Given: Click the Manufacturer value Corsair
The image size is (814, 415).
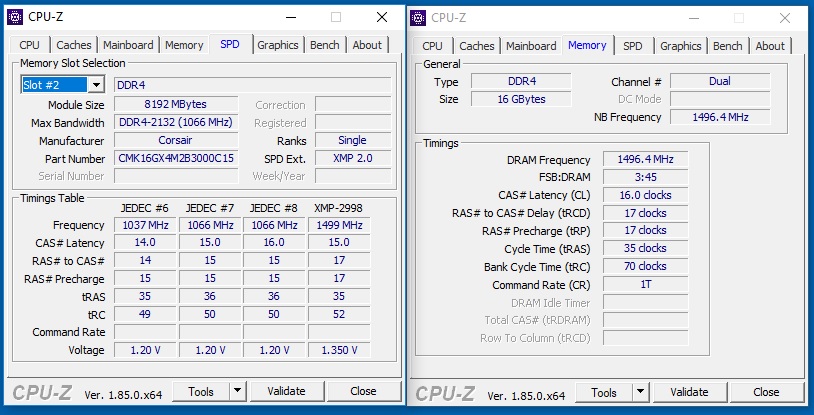Looking at the screenshot, I should [x=176, y=140].
